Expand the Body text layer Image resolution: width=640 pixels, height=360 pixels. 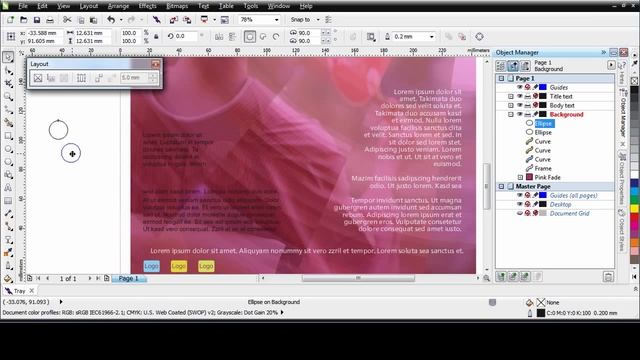coord(511,105)
